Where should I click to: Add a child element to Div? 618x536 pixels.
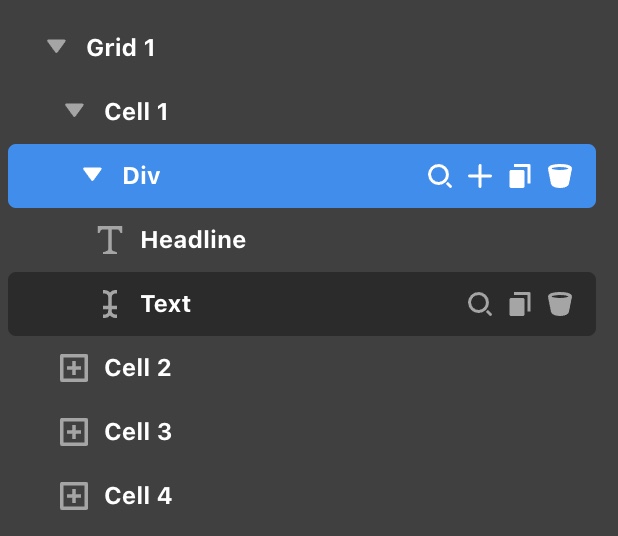pyautogui.click(x=480, y=176)
